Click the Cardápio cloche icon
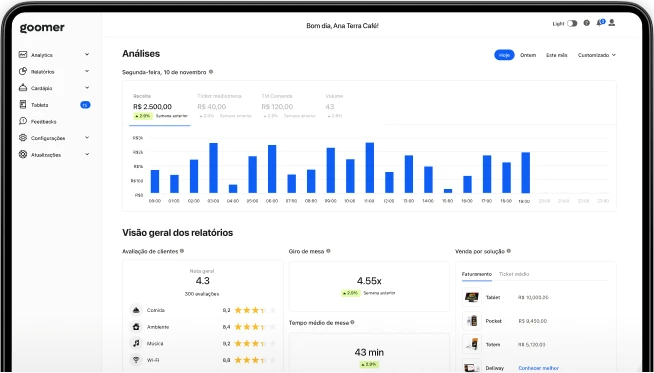This screenshot has width=654, height=373. pyautogui.click(x=23, y=88)
